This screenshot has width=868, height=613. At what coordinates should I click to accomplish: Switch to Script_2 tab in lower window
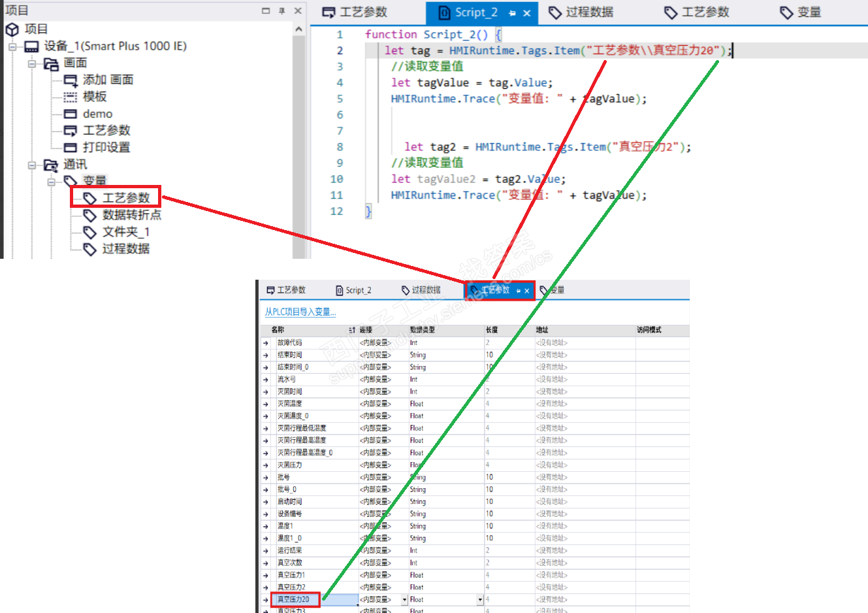coord(353,291)
